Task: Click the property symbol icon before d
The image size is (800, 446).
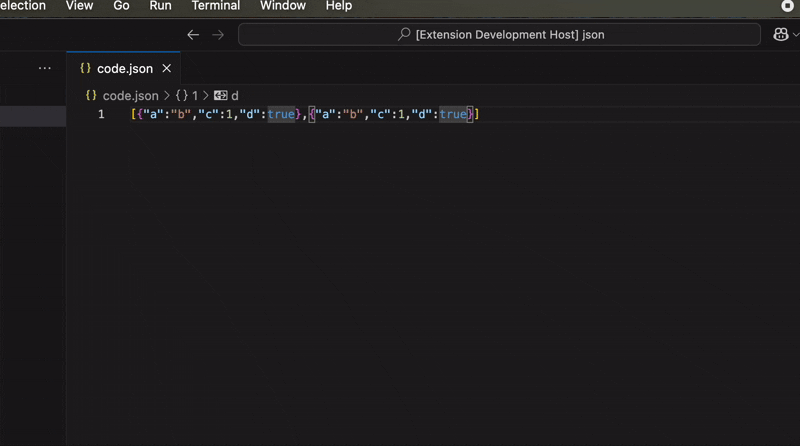Action: pyautogui.click(x=220, y=95)
